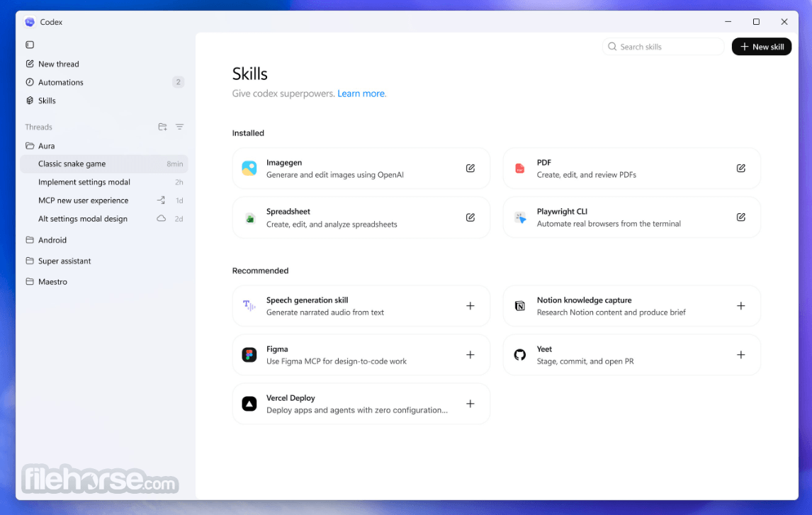
Task: Click the PDF skill icon
Action: pos(519,168)
